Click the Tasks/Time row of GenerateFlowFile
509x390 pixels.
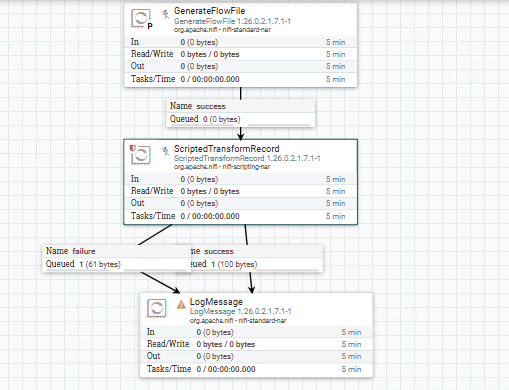(x=240, y=79)
